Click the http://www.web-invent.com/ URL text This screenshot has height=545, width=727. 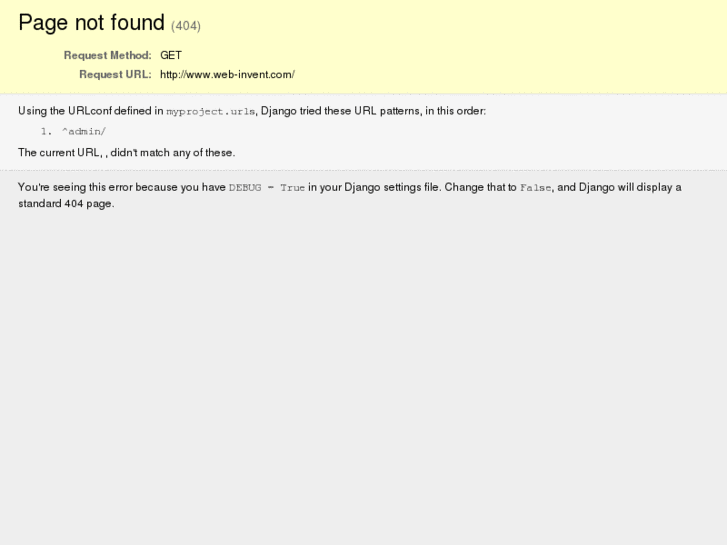[x=227, y=75]
